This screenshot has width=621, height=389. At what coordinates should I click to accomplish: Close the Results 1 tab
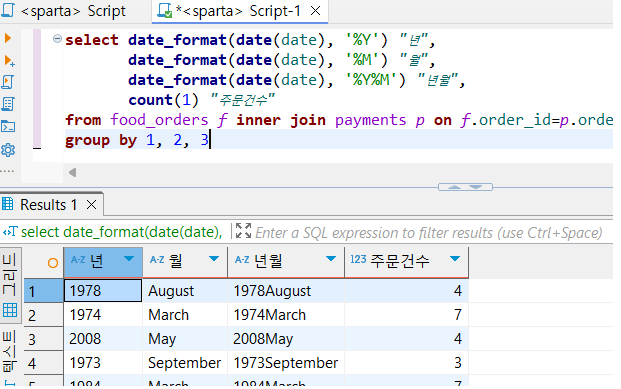click(91, 205)
